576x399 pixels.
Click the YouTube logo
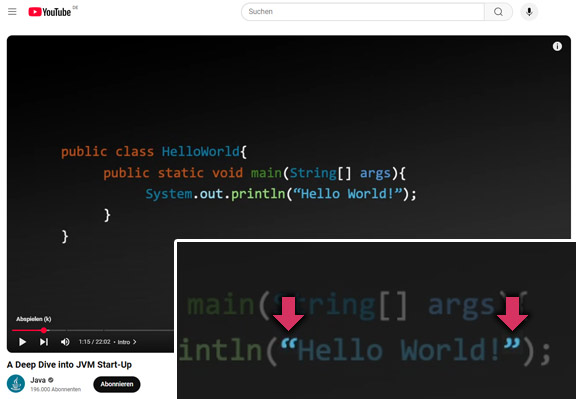(x=50, y=12)
